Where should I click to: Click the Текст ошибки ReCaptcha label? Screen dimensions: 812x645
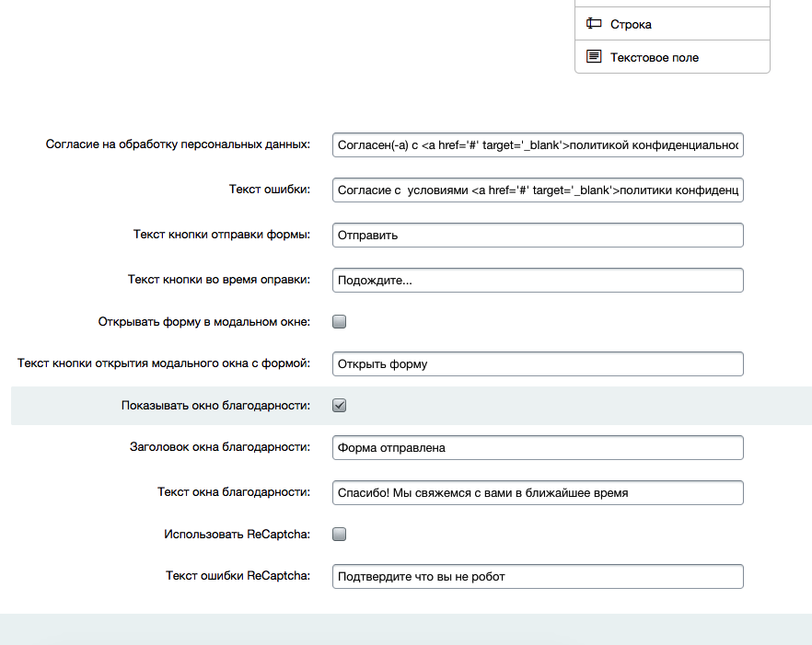pyautogui.click(x=238, y=576)
